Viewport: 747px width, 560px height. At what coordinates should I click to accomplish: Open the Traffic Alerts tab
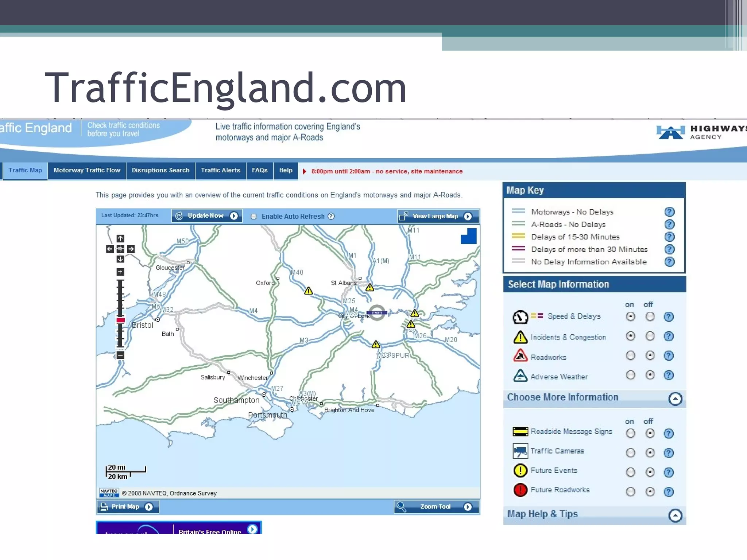point(220,171)
